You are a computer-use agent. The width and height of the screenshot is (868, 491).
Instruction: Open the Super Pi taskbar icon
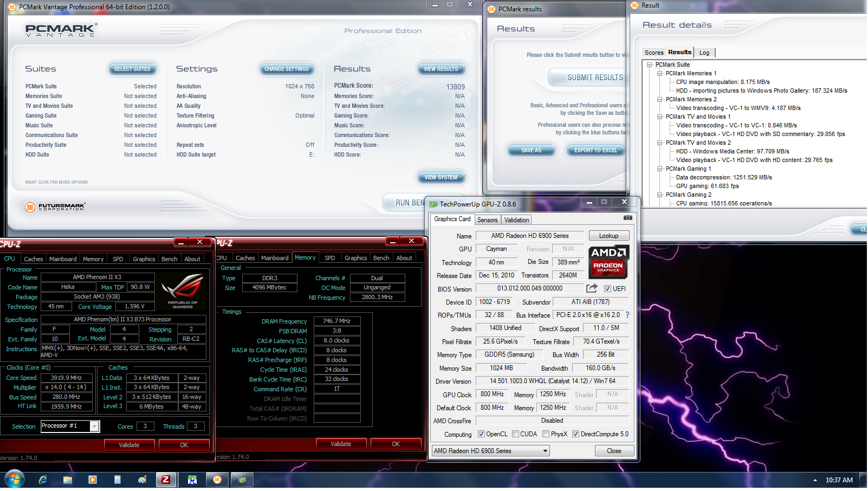tap(192, 480)
